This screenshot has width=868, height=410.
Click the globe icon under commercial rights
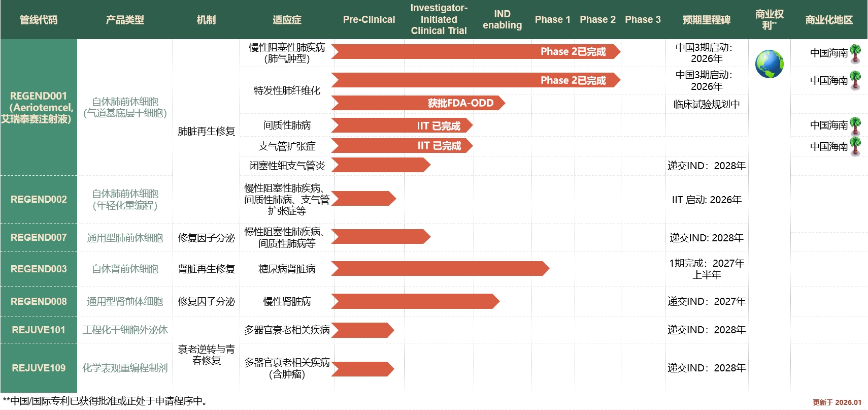click(x=769, y=64)
